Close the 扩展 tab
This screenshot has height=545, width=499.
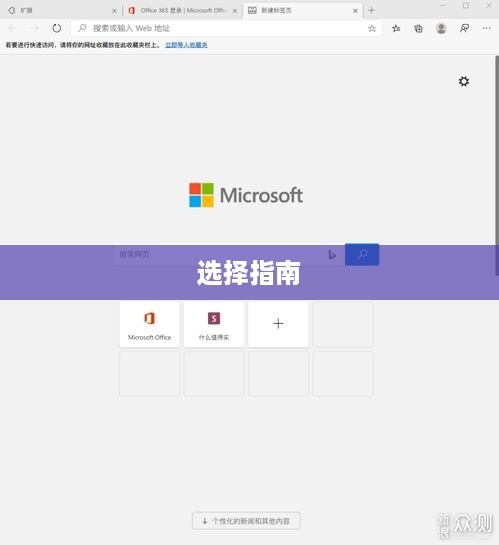tap(114, 11)
